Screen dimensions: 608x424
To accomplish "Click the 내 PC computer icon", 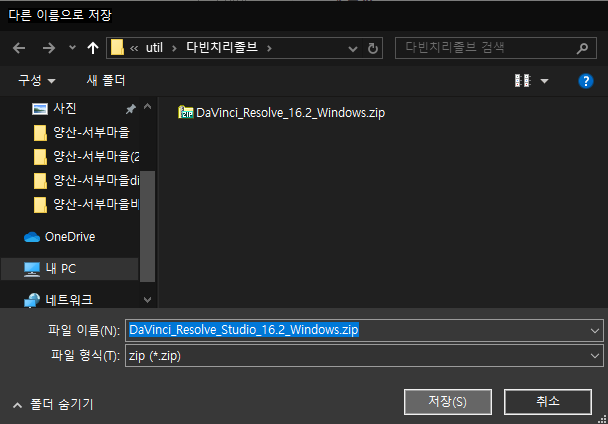I will (x=32, y=269).
